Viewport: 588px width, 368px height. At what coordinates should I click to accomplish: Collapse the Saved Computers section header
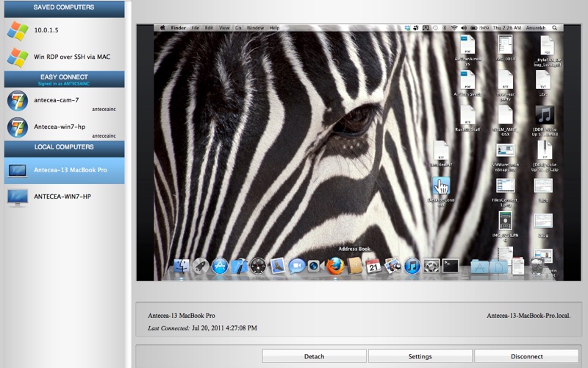[63, 7]
